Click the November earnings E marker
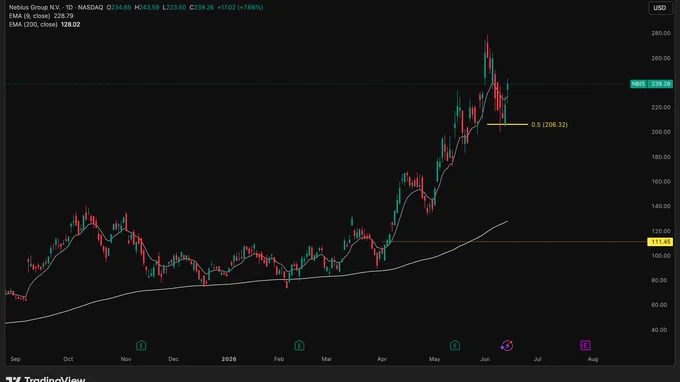Image resolution: width=680 pixels, height=382 pixels. 141,346
